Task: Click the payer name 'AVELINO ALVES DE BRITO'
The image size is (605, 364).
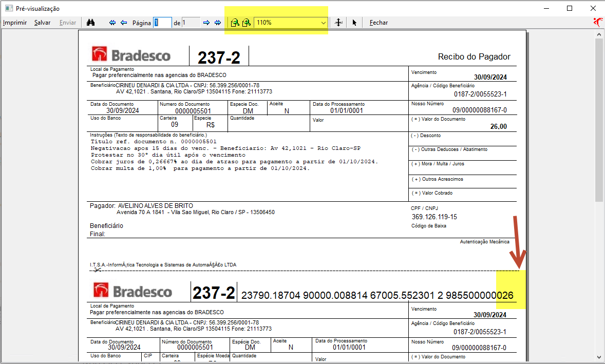Action: tap(156, 206)
